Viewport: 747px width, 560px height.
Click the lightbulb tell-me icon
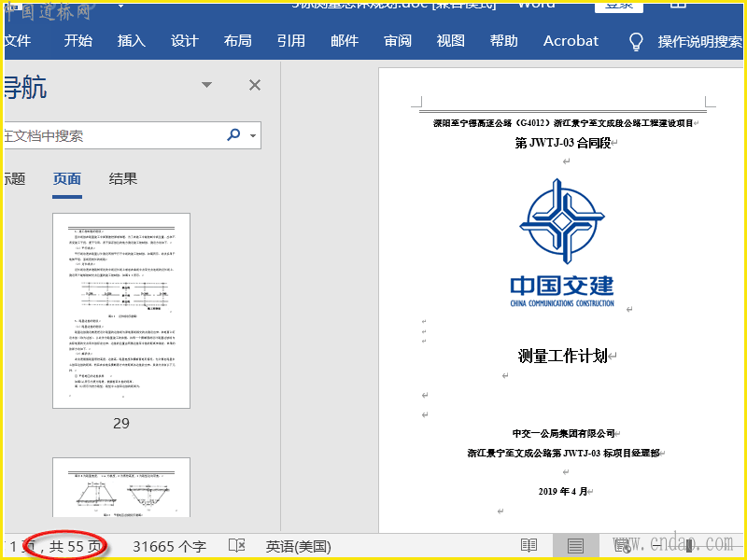pos(636,42)
